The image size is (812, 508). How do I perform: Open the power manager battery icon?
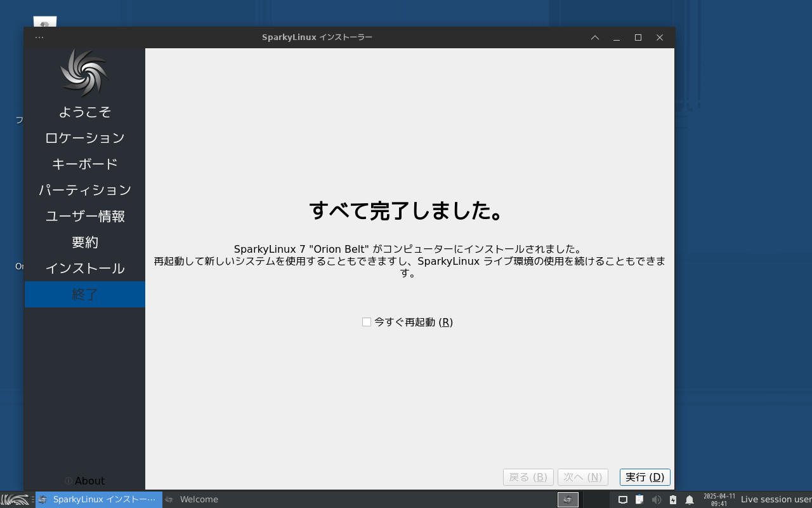coord(673,500)
